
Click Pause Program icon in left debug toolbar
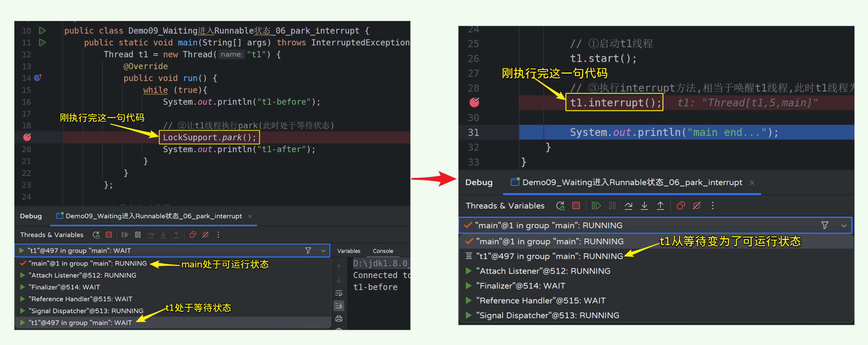click(x=137, y=235)
